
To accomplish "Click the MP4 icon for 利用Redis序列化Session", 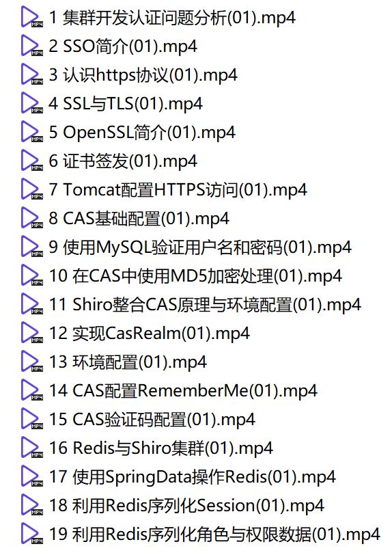I will click(x=32, y=504).
